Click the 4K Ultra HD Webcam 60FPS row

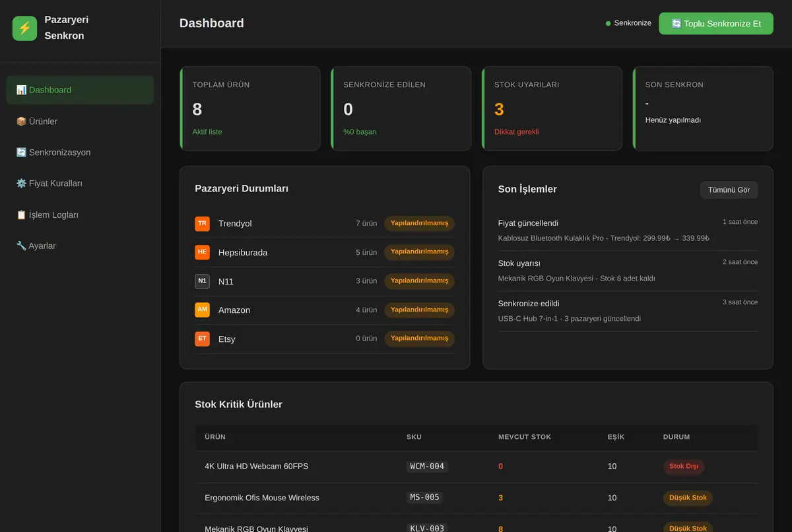(x=477, y=467)
